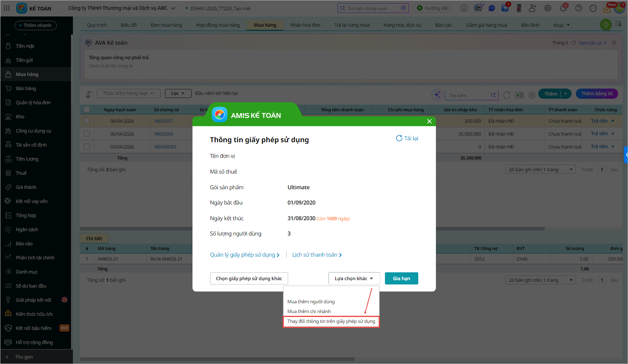628x364 pixels.
Task: Click the refresh icon beside Tháng 3
Action: [574, 43]
